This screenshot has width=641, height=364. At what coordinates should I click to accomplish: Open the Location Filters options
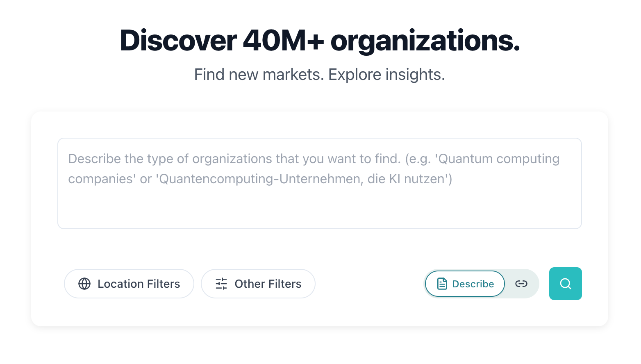tap(129, 284)
